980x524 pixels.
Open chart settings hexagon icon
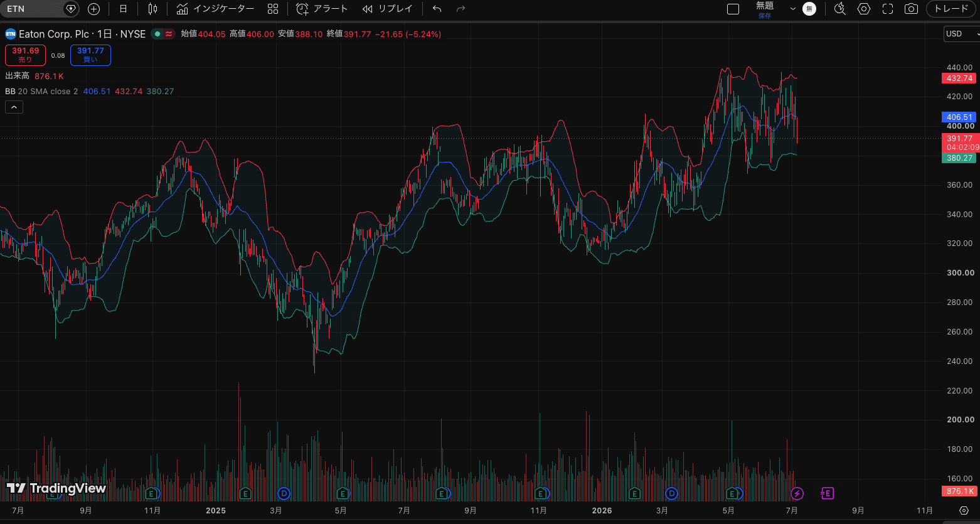(x=864, y=9)
